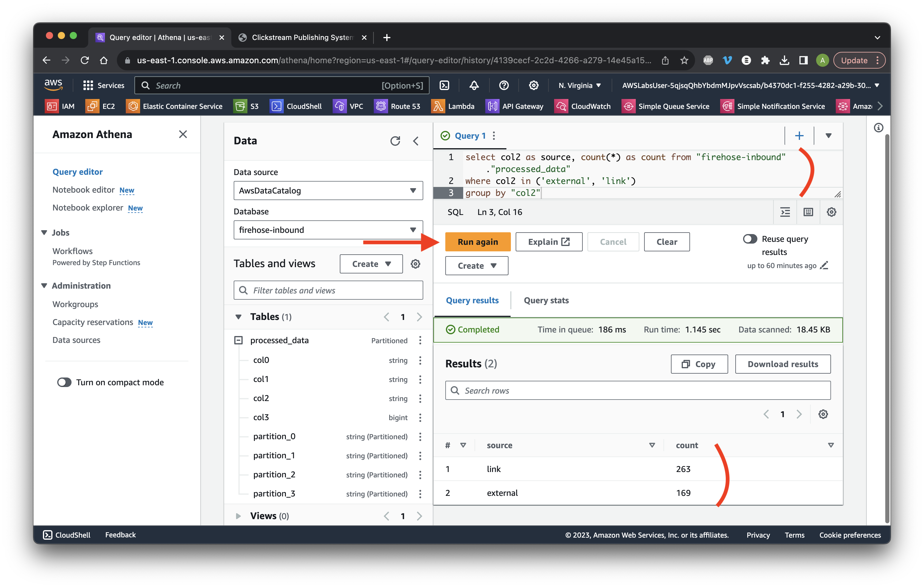Click the Explain button
This screenshot has width=924, height=588.
[x=549, y=242]
